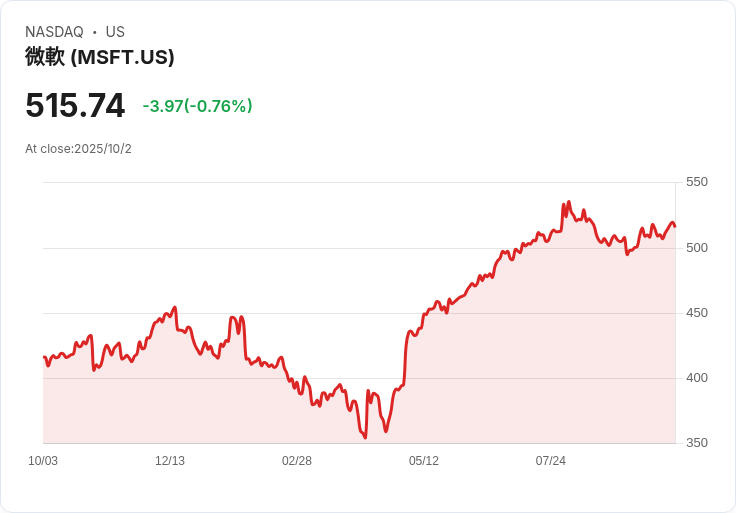Click the current price 515.74
Image resolution: width=736 pixels, height=513 pixels.
(x=75, y=105)
